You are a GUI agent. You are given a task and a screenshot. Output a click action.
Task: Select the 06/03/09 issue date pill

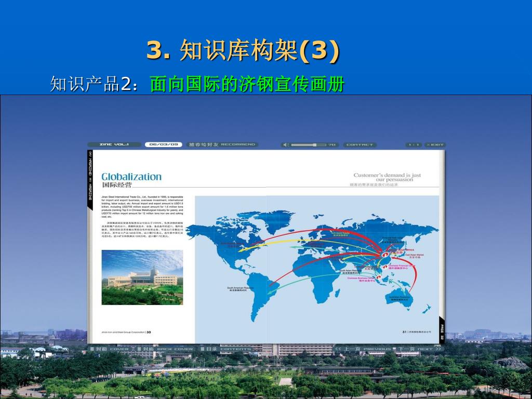[164, 144]
